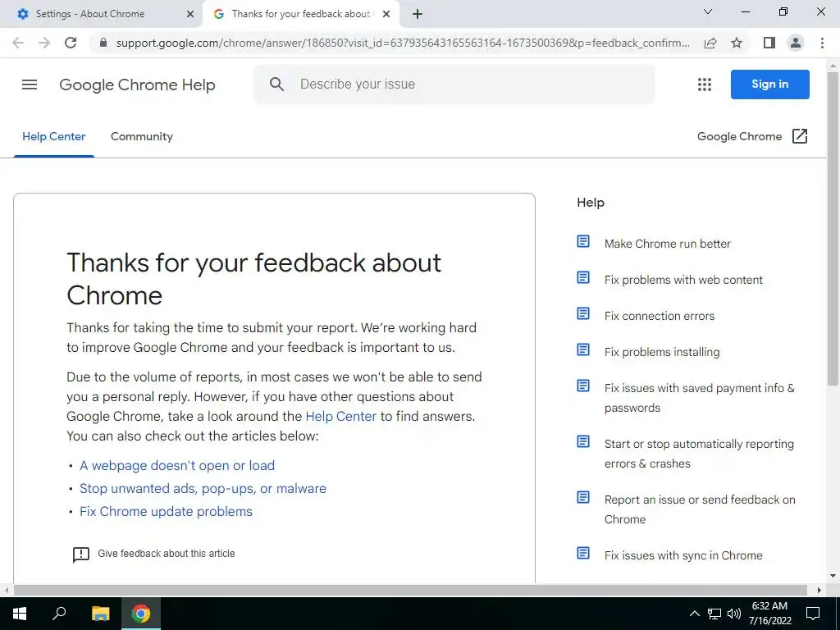Open the Google apps grid
The height and width of the screenshot is (630, 840).
[705, 84]
